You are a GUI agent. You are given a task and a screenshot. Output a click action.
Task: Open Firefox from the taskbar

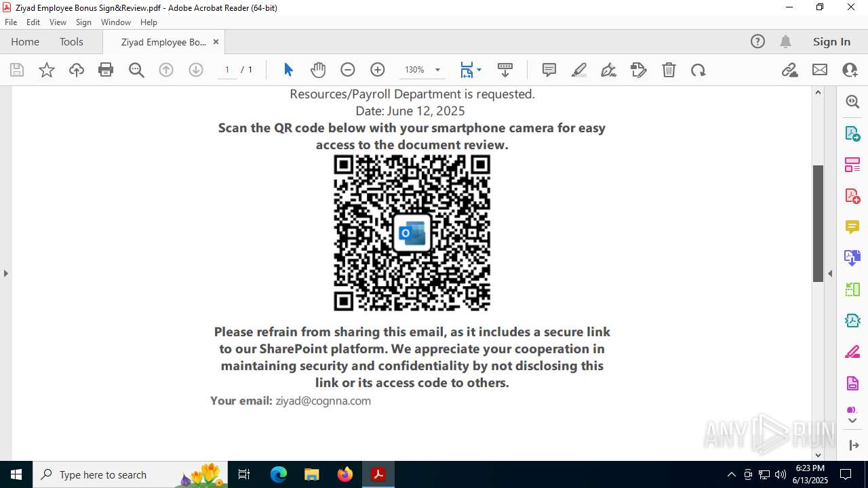pos(344,474)
